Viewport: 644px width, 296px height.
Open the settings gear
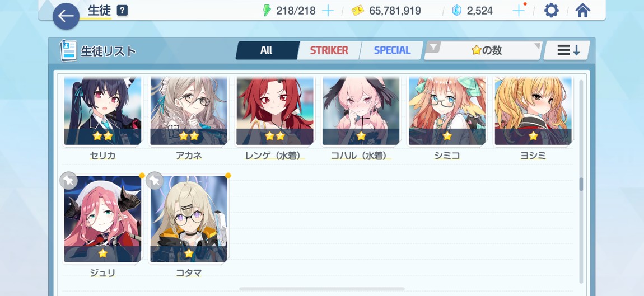tap(551, 10)
